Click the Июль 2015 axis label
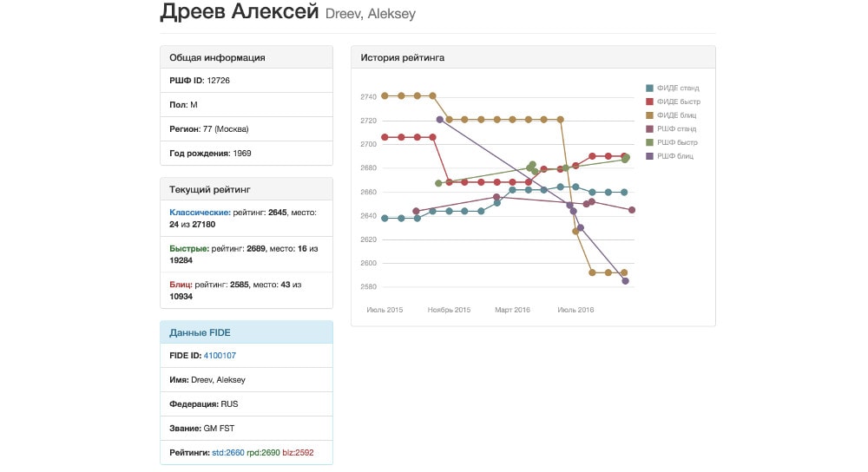868x472 pixels. tap(385, 310)
